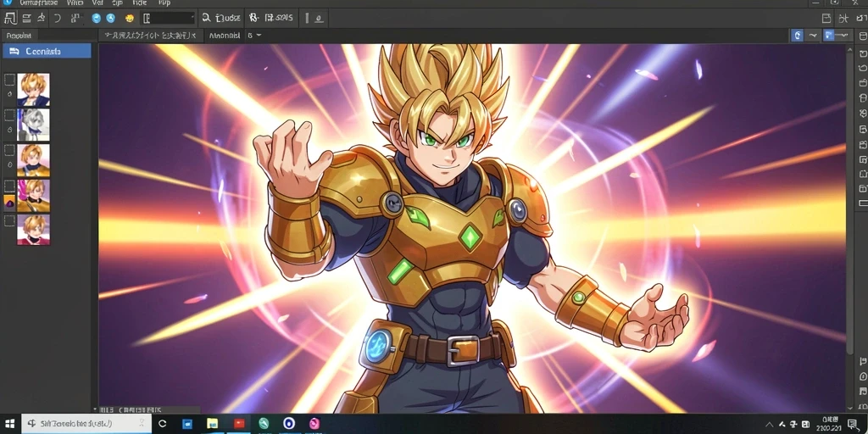This screenshot has width=868, height=434.
Task: Tick the checkbox beside the grayscale character thumbnail
Action: click(9, 115)
